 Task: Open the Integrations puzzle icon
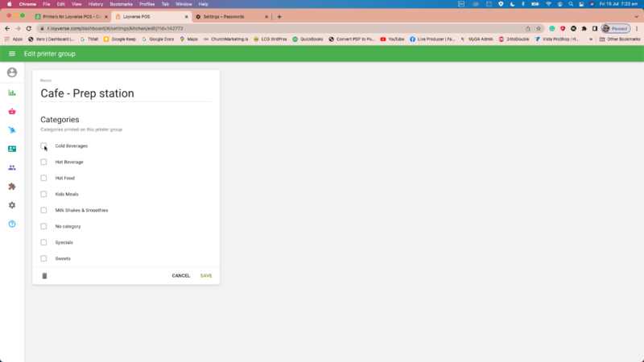(12, 187)
